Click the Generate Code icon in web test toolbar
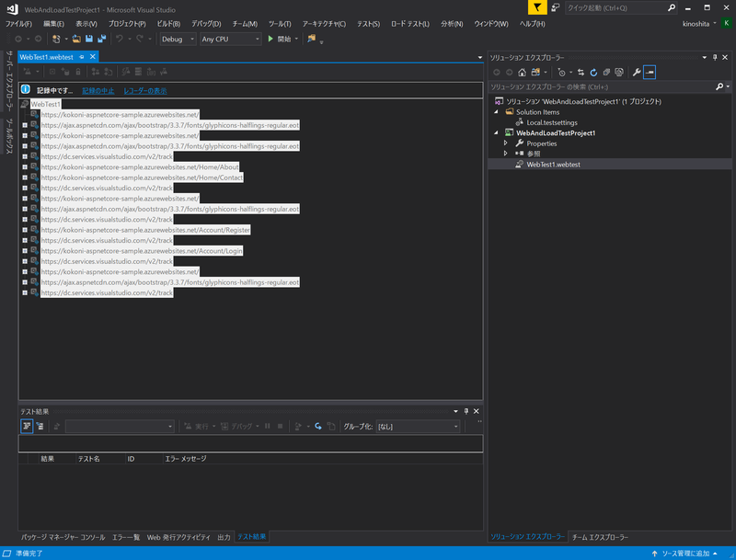Image resolution: width=736 pixels, height=560 pixels. tap(126, 72)
